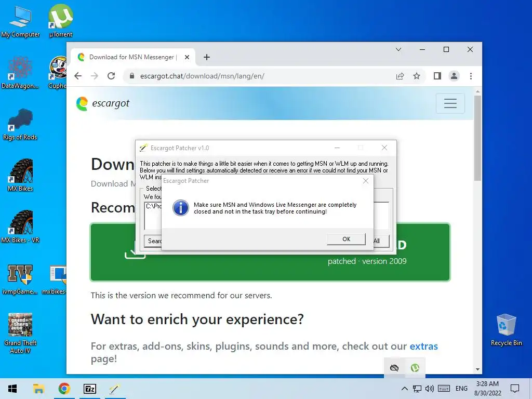The height and width of the screenshot is (399, 532).
Task: Open the volume tray icon
Action: coord(430,389)
